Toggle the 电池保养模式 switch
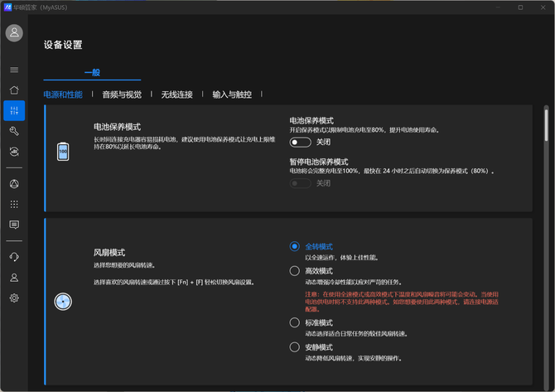The image size is (555, 392). click(x=300, y=143)
